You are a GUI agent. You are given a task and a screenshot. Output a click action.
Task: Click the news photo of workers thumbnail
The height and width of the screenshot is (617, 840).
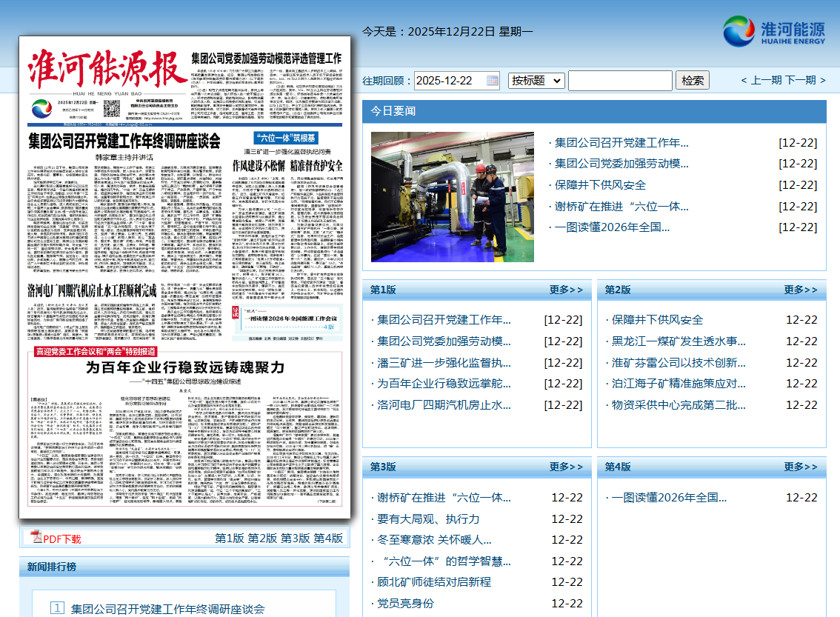coord(452,197)
